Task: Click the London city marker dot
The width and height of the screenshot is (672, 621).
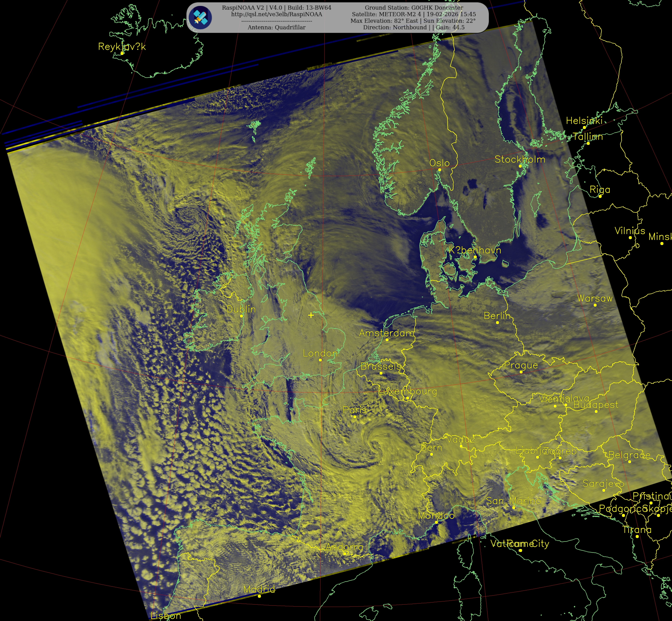Action: tap(320, 360)
